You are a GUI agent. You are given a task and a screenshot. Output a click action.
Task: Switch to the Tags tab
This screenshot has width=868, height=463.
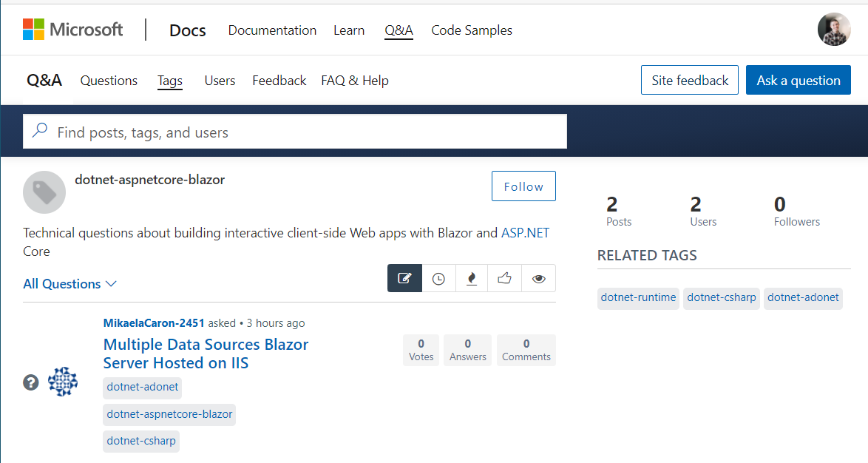(x=170, y=81)
